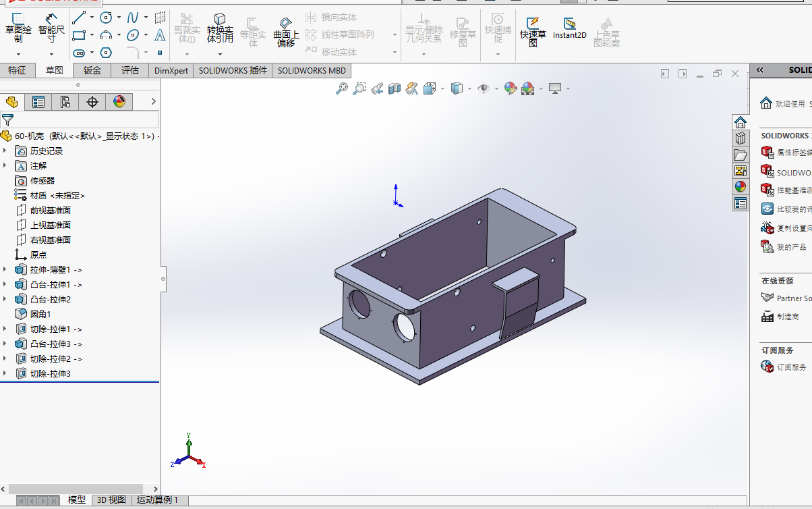Open View Palette tab in task pane
This screenshot has height=509, width=812.
coord(741,171)
